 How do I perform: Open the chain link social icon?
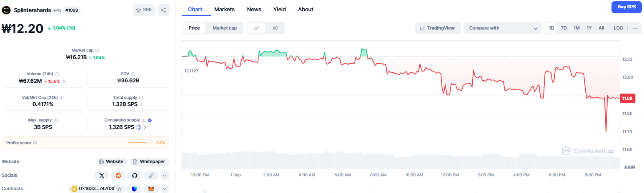tap(151, 176)
